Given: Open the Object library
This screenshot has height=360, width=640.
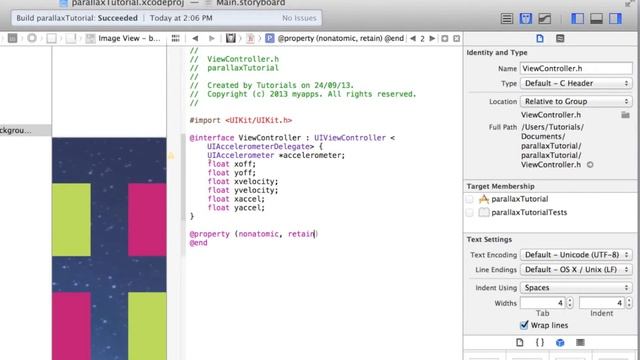Looking at the screenshot, I should tap(560, 342).
